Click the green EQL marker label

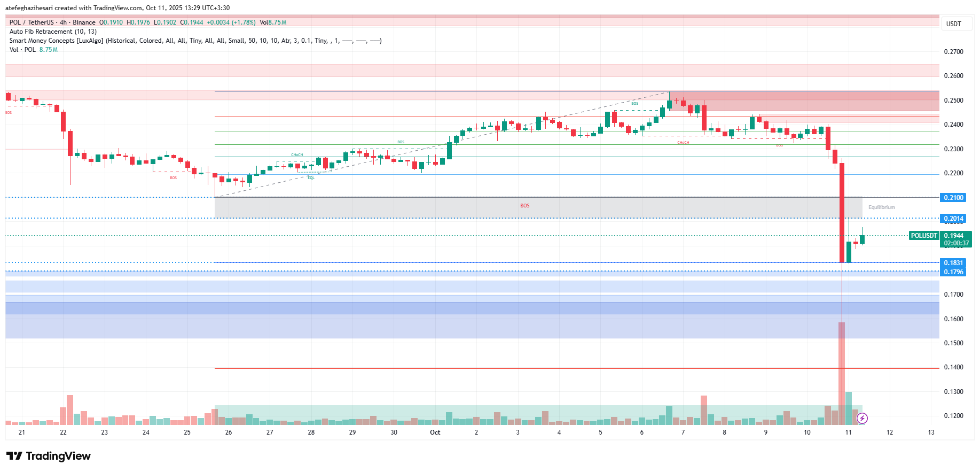(311, 178)
